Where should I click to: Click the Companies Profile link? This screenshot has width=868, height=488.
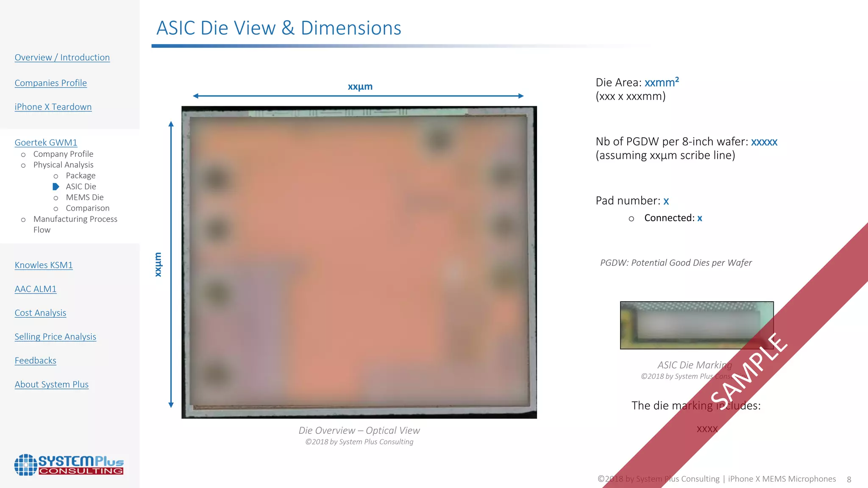point(50,83)
